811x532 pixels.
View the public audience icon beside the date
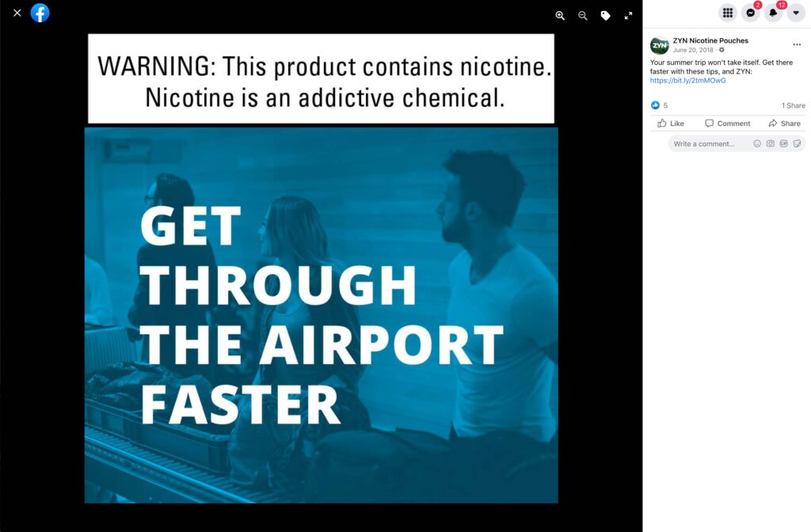click(722, 50)
